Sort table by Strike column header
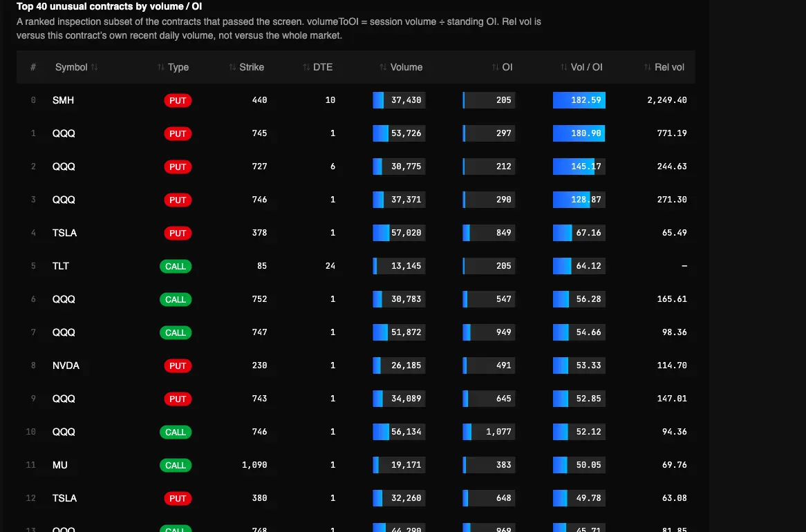This screenshot has height=532, width=806. pos(247,67)
